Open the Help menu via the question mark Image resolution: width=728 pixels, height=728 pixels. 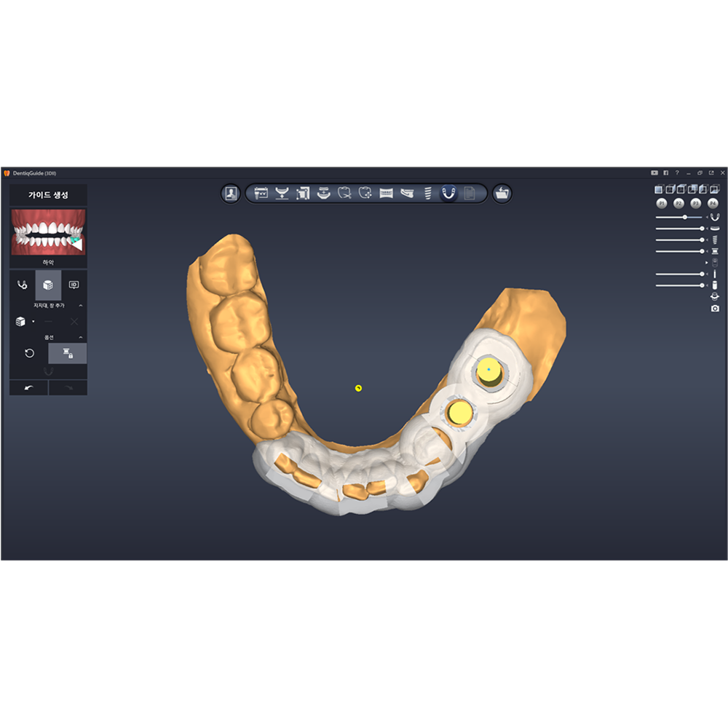coord(677,173)
